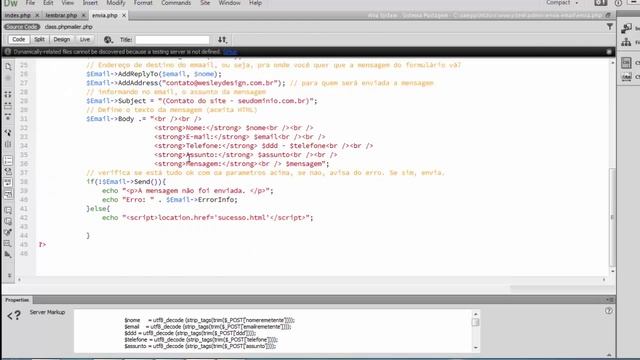Open the File Management arrows menu
The width and height of the screenshot is (640, 360).
coord(222,40)
